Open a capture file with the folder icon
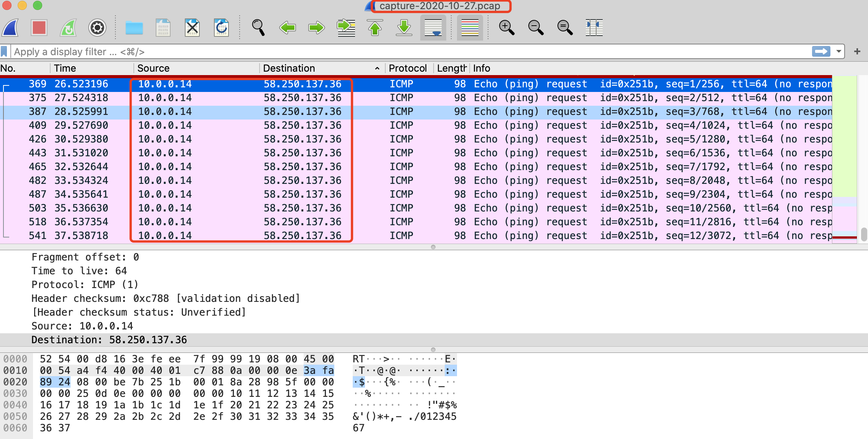 click(134, 28)
